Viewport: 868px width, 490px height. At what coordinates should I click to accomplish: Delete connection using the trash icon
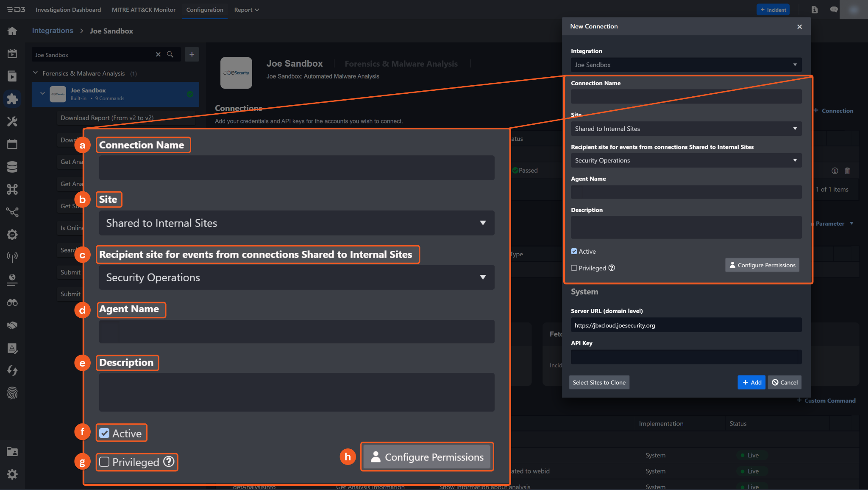pos(847,171)
